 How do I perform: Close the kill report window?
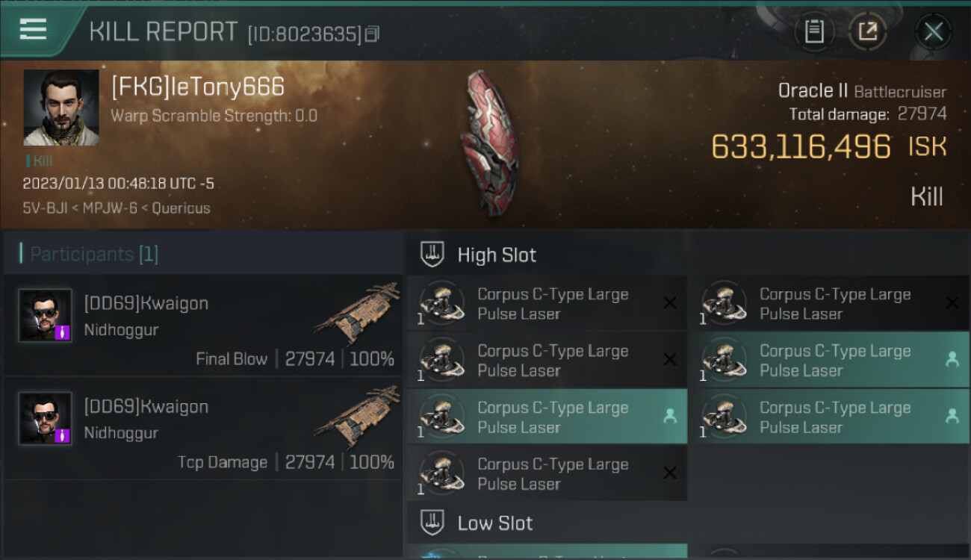(933, 31)
